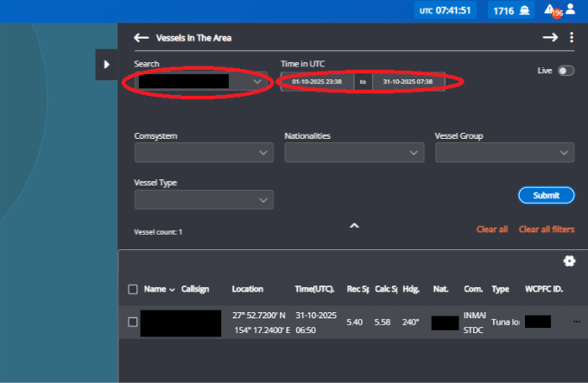
Task: Click the Rec Sp column header
Action: [x=357, y=289]
